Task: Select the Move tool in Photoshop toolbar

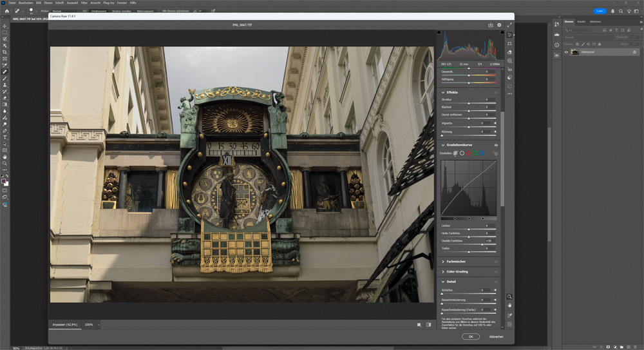Action: [x=5, y=26]
